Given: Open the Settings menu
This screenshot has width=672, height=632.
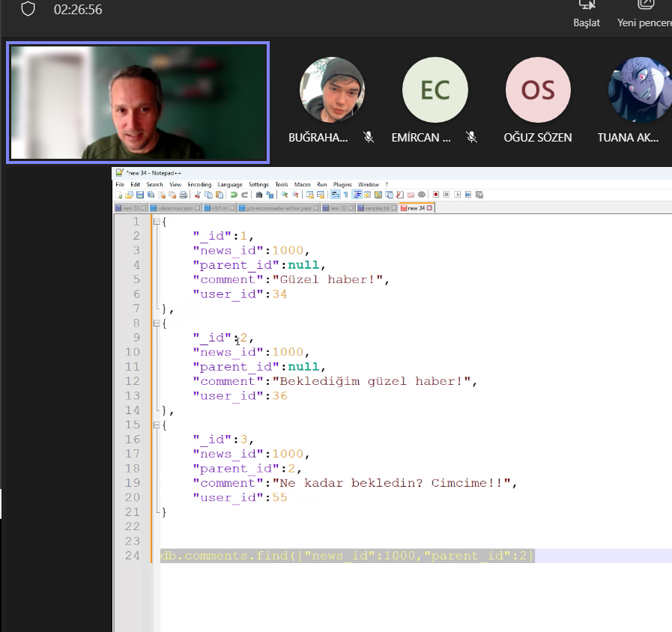Looking at the screenshot, I should (x=259, y=185).
